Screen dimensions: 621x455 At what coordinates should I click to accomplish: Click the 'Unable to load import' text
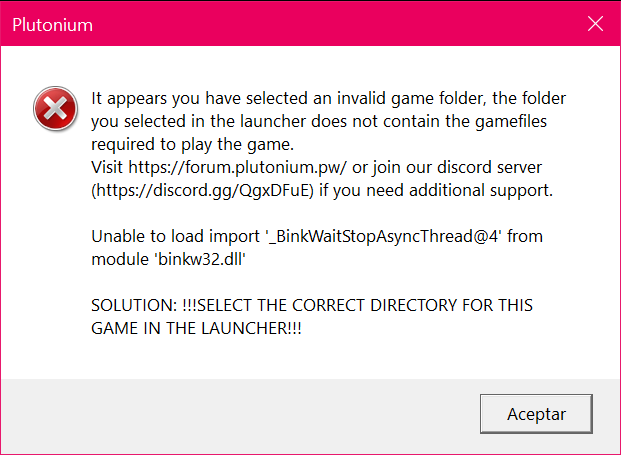[175, 236]
